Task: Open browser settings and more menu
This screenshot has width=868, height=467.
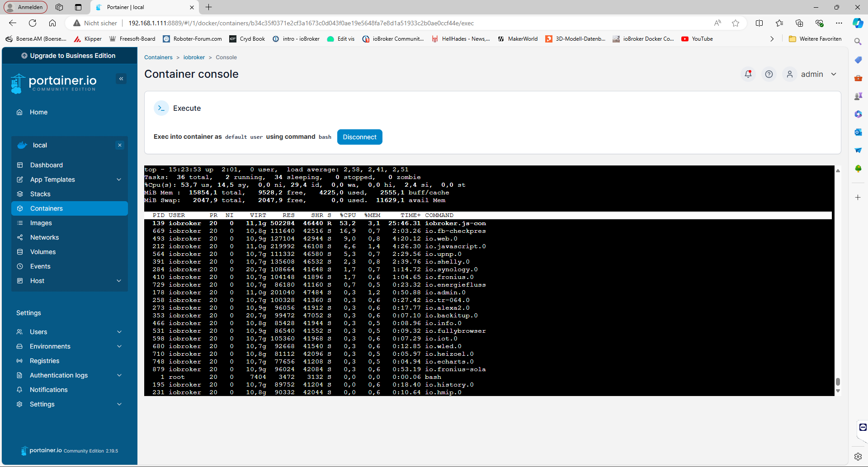Action: pyautogui.click(x=839, y=23)
